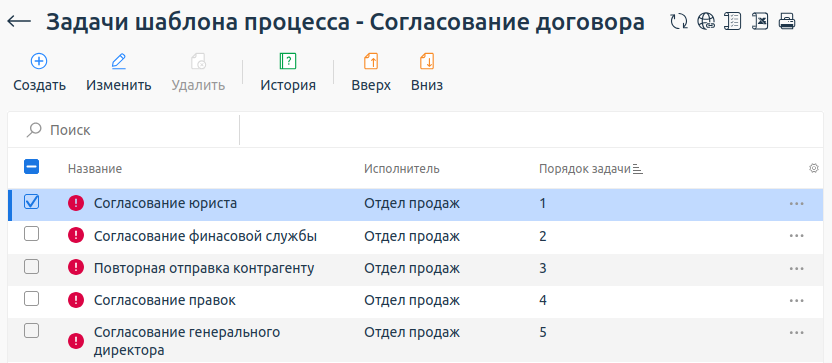Print the task list
The height and width of the screenshot is (363, 832).
coord(786,21)
